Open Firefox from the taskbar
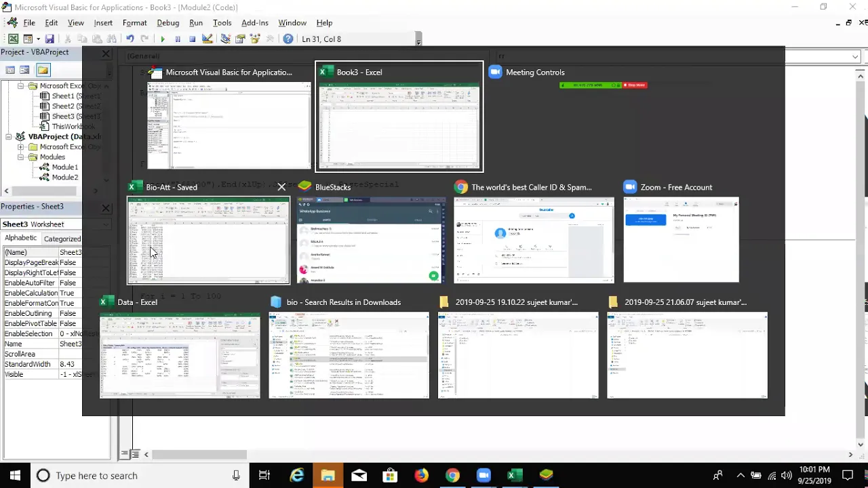The image size is (868, 488). click(421, 475)
